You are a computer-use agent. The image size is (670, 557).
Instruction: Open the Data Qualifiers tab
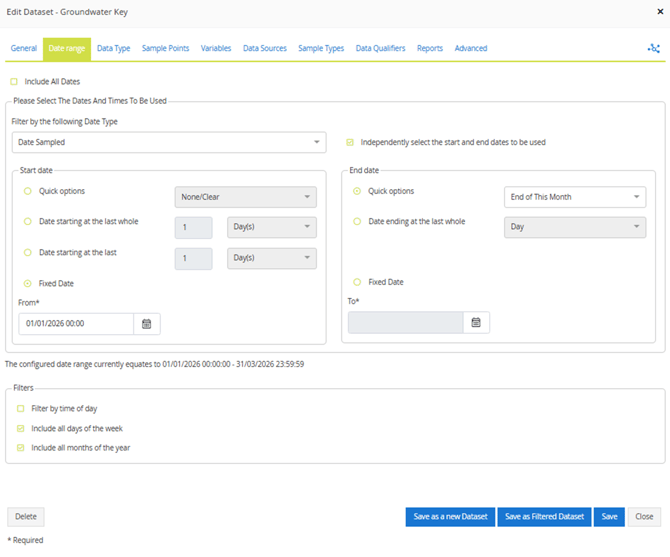pos(381,48)
